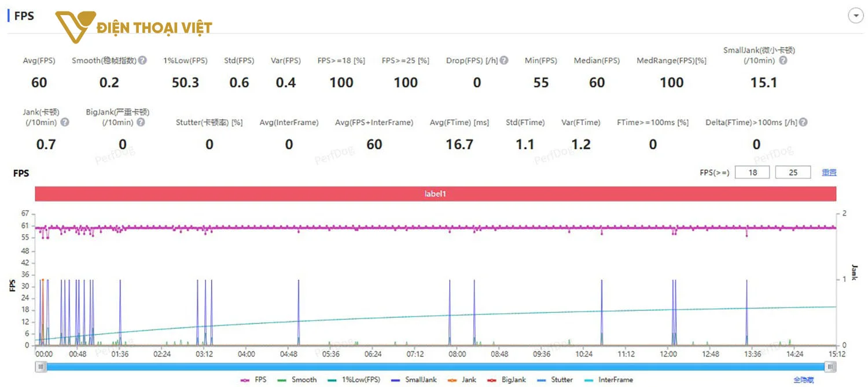Click the help icon beside Smooth metric
868x387 pixels.
pyautogui.click(x=142, y=60)
